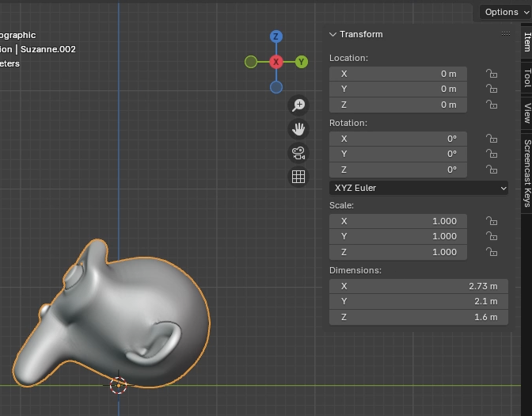Lock Scale Y with its padlock

492,236
